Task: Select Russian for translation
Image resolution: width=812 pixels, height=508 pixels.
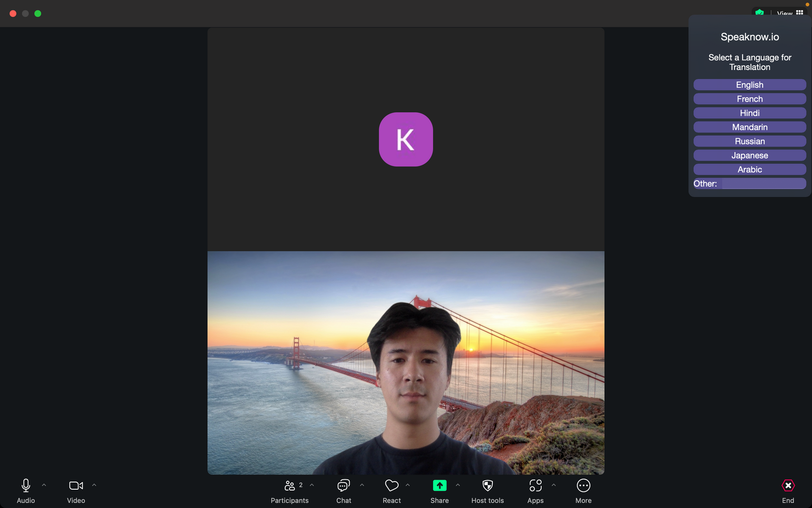Action: click(x=750, y=141)
